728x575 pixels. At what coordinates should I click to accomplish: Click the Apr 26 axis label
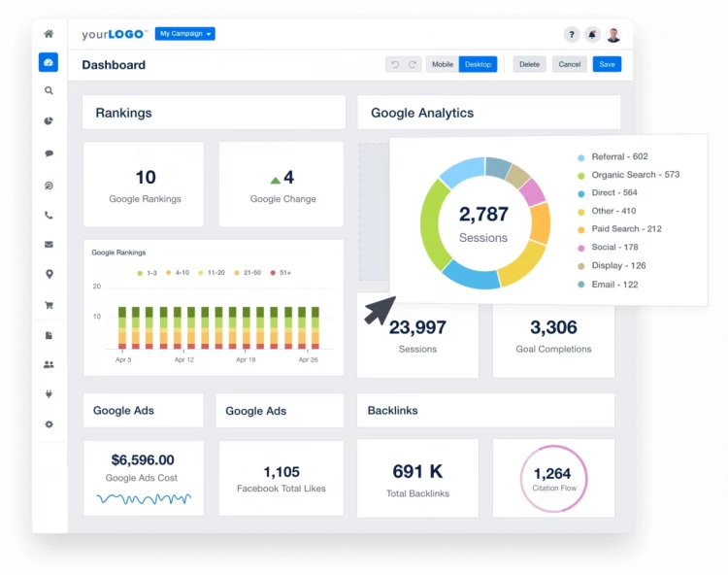(x=308, y=360)
